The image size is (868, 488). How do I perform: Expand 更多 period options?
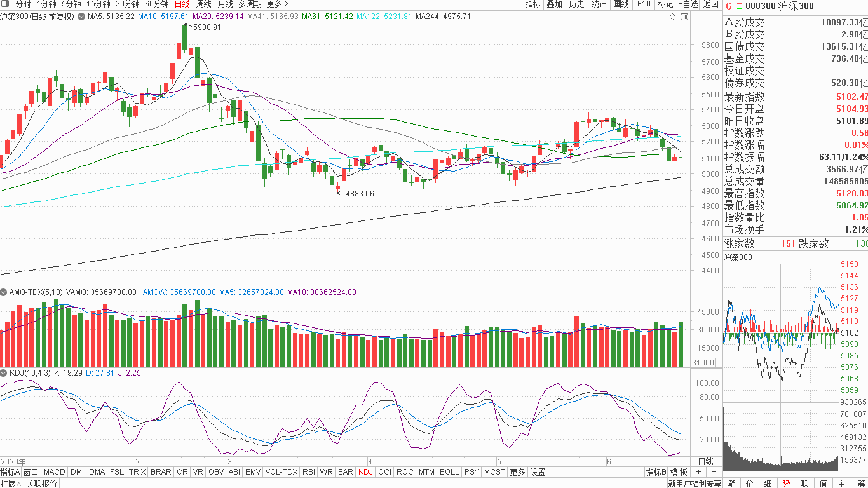click(x=278, y=4)
